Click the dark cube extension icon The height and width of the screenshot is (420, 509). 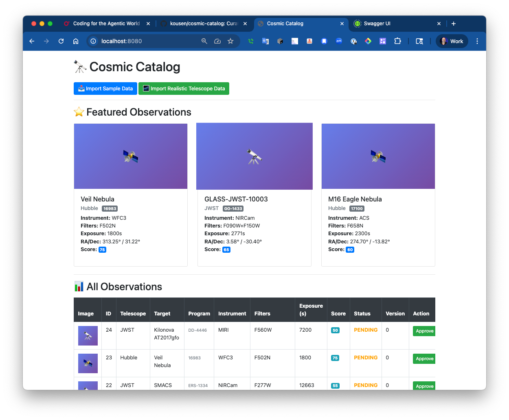coord(280,41)
